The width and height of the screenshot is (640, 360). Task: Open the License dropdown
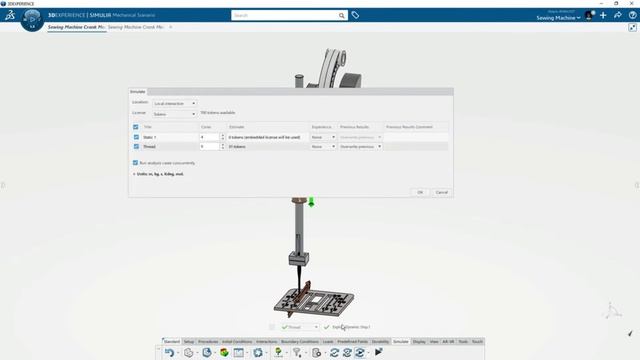175,114
